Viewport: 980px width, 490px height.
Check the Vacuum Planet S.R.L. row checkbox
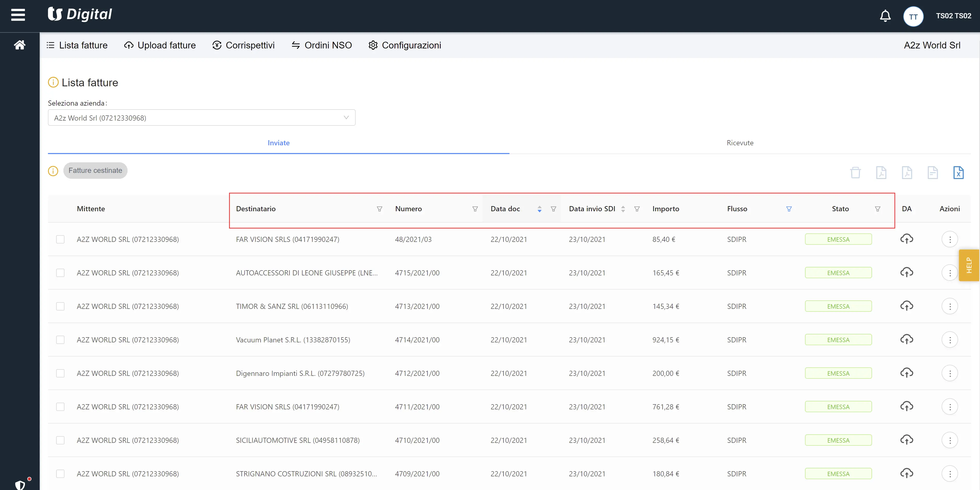pos(60,340)
